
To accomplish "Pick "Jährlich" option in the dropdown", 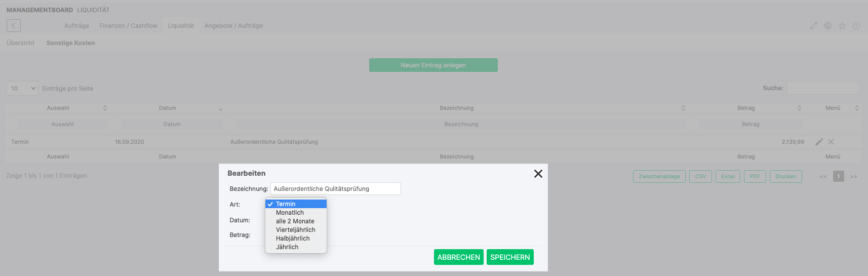I will [287, 247].
